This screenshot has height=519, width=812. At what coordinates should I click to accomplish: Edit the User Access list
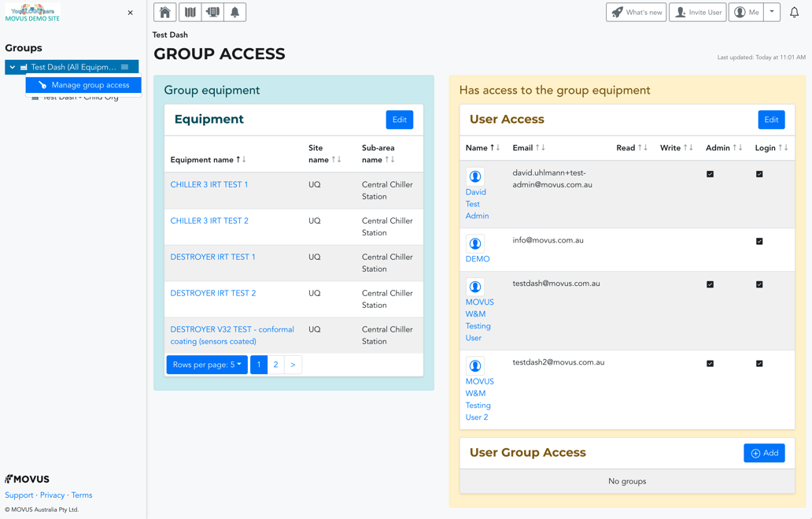click(x=771, y=120)
